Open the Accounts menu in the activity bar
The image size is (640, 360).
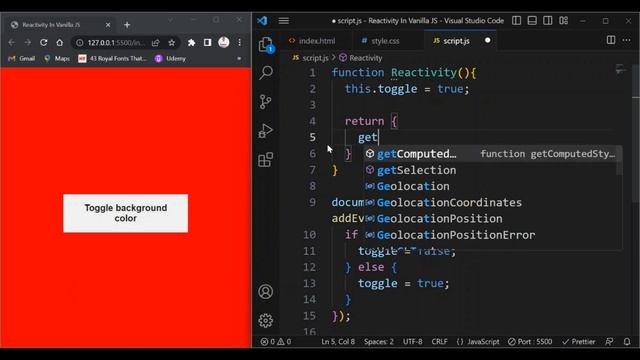pos(266,291)
